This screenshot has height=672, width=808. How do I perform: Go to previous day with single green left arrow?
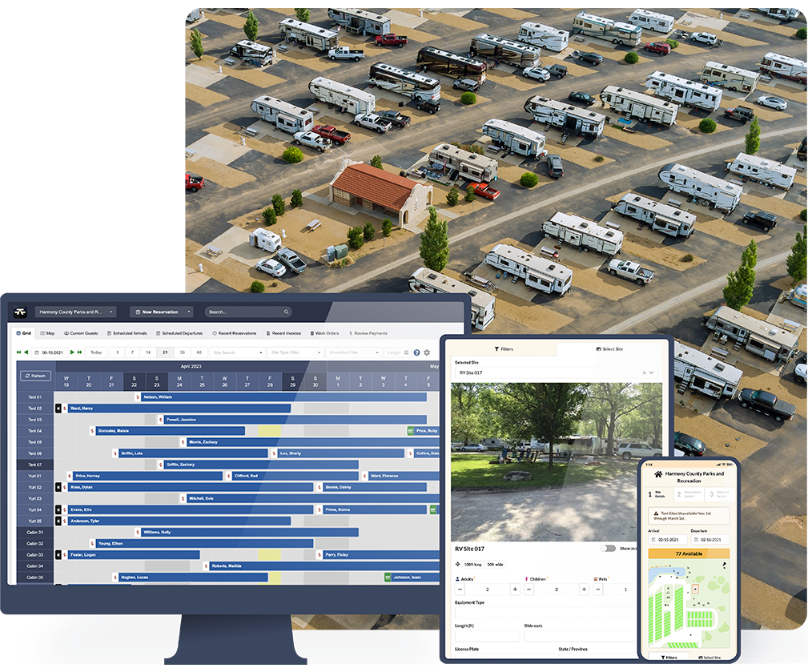coord(26,352)
